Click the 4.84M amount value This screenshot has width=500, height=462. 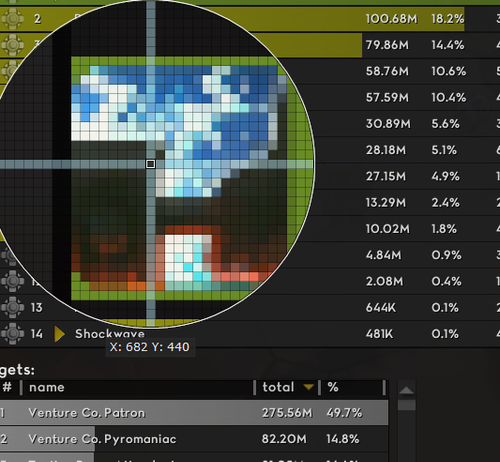384,255
